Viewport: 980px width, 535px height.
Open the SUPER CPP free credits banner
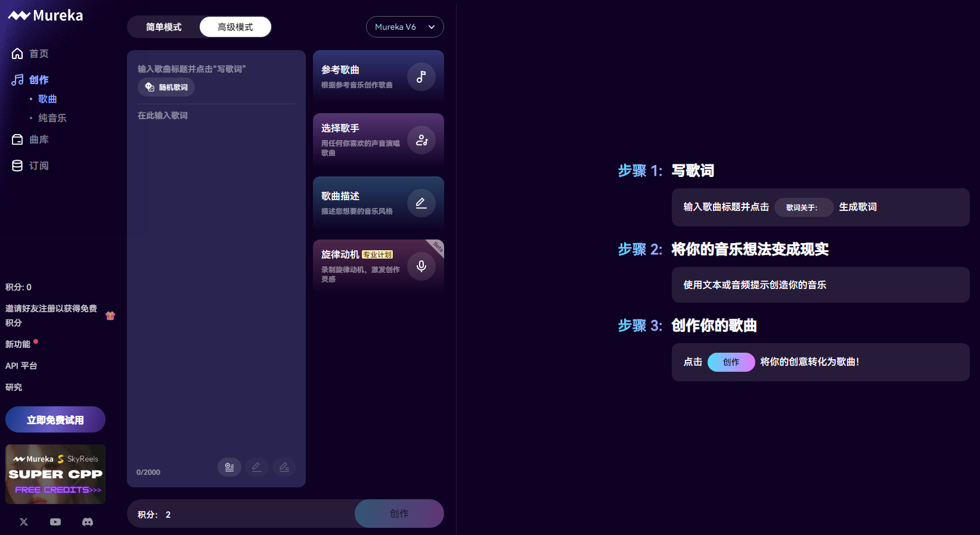point(55,474)
